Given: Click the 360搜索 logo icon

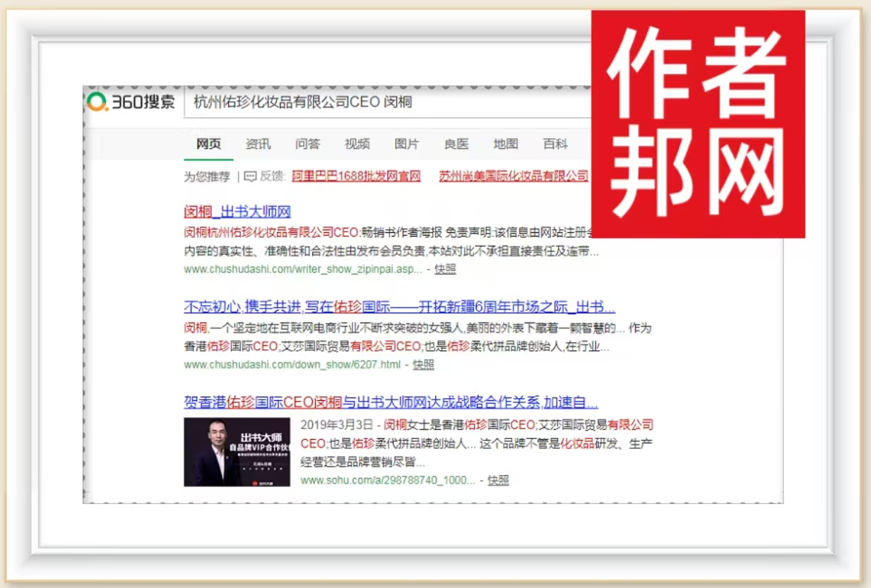Looking at the screenshot, I should point(97,102).
